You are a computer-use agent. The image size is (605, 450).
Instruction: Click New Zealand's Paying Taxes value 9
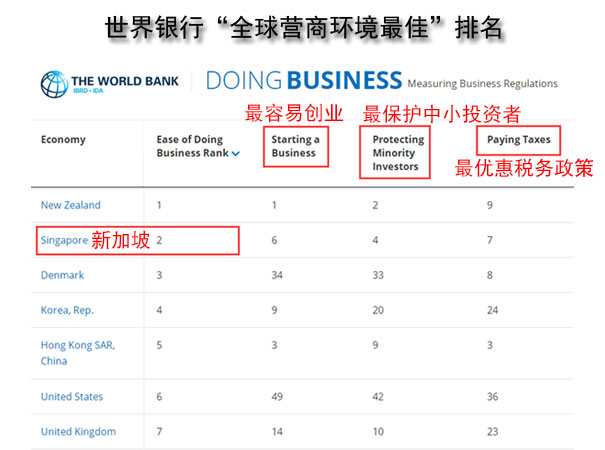pos(490,205)
